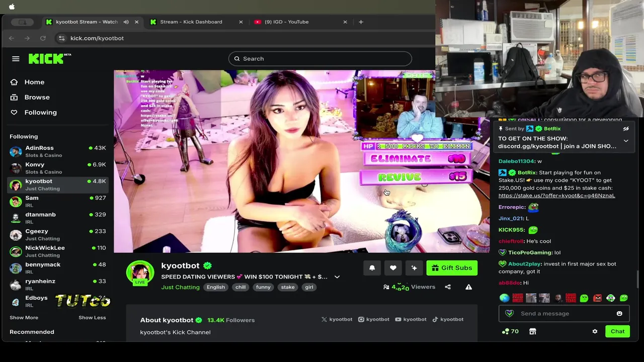Screen dimensions: 644x362
Task: Click username Dalebo11304 in chat
Action: pos(516,161)
